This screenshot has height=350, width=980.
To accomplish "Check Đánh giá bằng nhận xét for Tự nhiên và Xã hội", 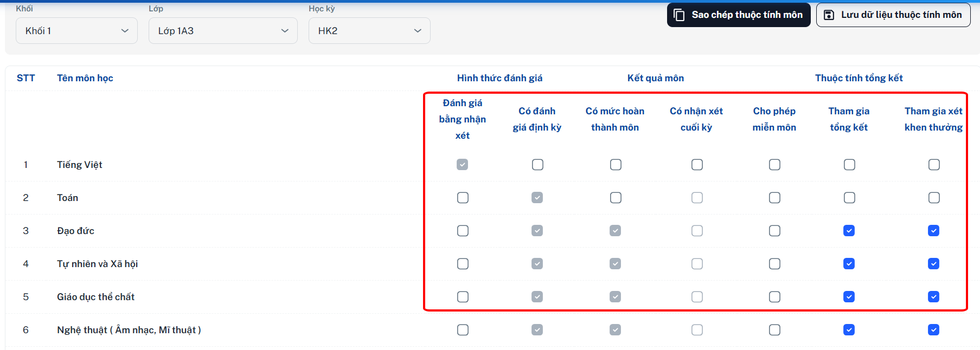I will click(x=463, y=263).
